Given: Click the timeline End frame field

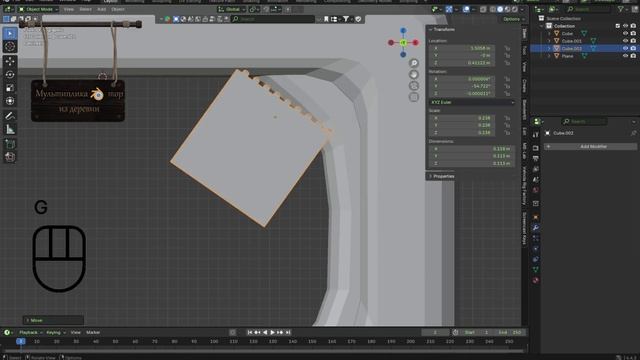Looking at the screenshot, I should [x=510, y=332].
